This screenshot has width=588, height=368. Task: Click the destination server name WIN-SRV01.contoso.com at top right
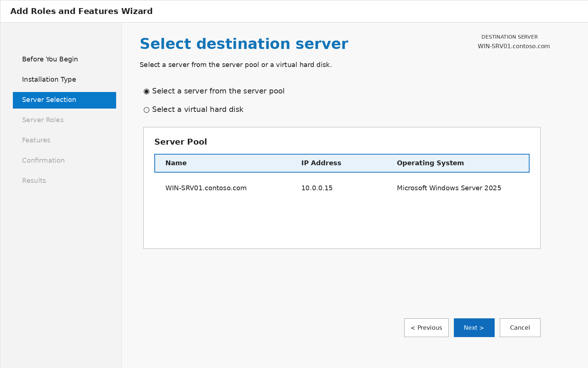tap(514, 46)
